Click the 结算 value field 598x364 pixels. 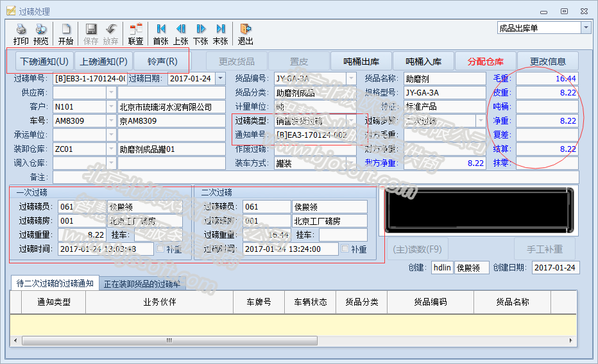point(547,149)
